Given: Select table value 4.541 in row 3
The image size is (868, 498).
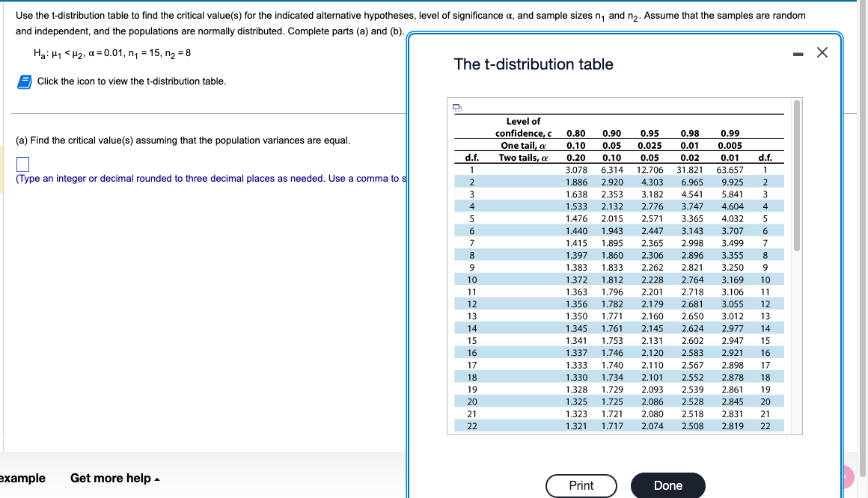Looking at the screenshot, I should pyautogui.click(x=692, y=194).
